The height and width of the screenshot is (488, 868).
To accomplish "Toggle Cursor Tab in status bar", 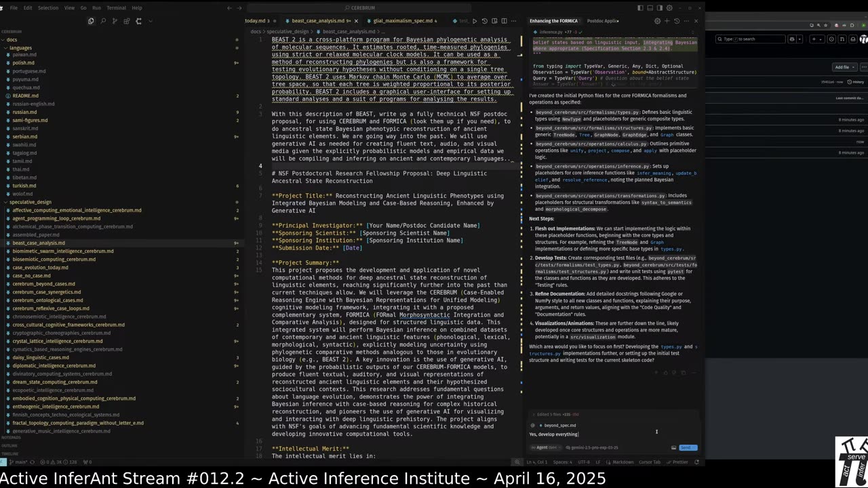I will [x=649, y=462].
